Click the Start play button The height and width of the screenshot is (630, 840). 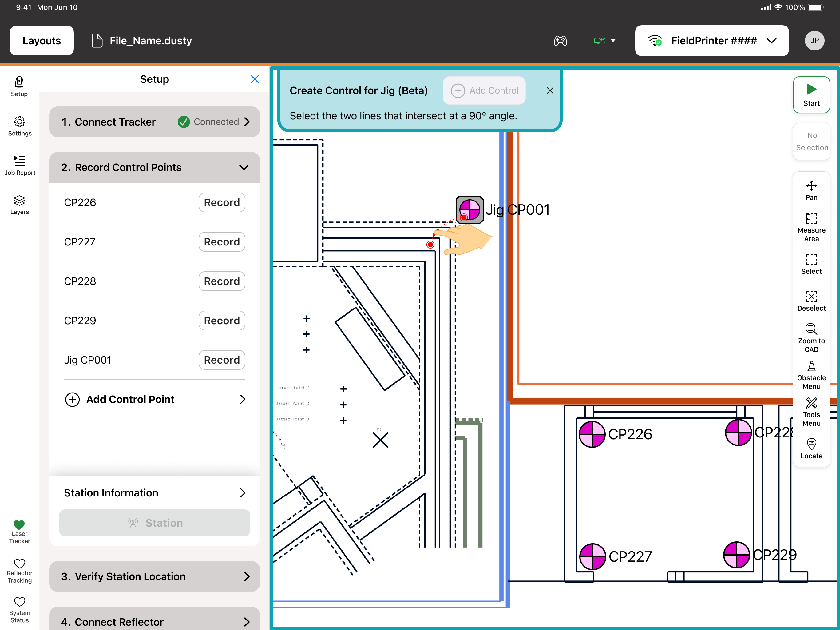pyautogui.click(x=811, y=95)
